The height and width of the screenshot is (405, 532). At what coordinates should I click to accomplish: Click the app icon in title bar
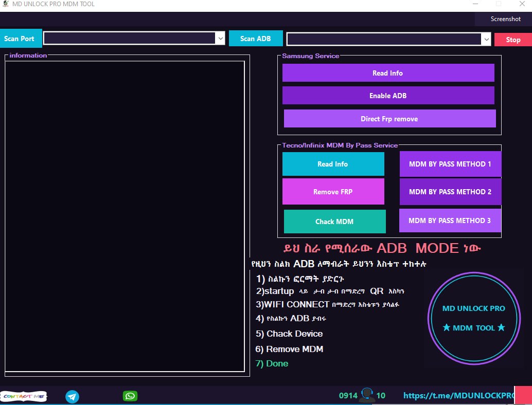pos(6,4)
